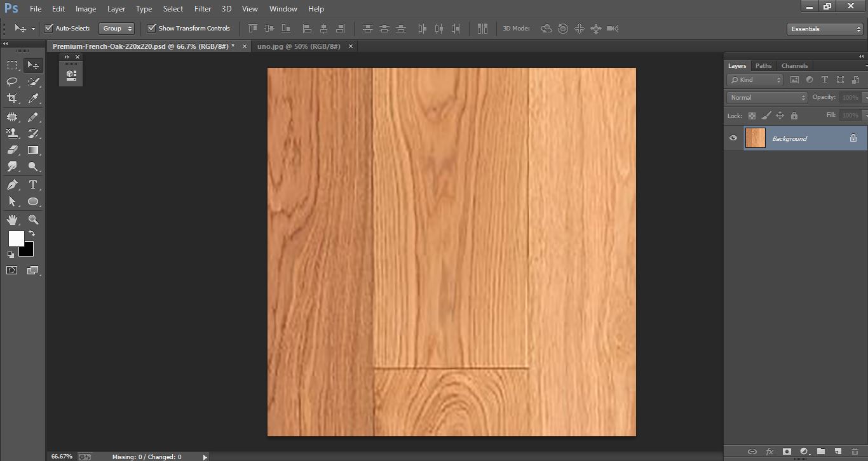
Task: Hide the Background layer
Action: tap(733, 138)
